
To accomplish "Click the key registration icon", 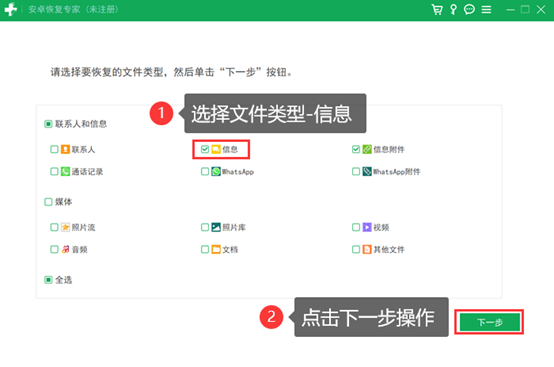I will [453, 10].
